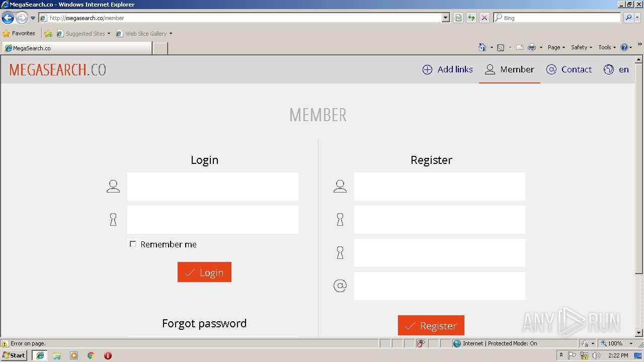644x362 pixels.
Task: Click the Bing search box
Action: tap(557, 18)
